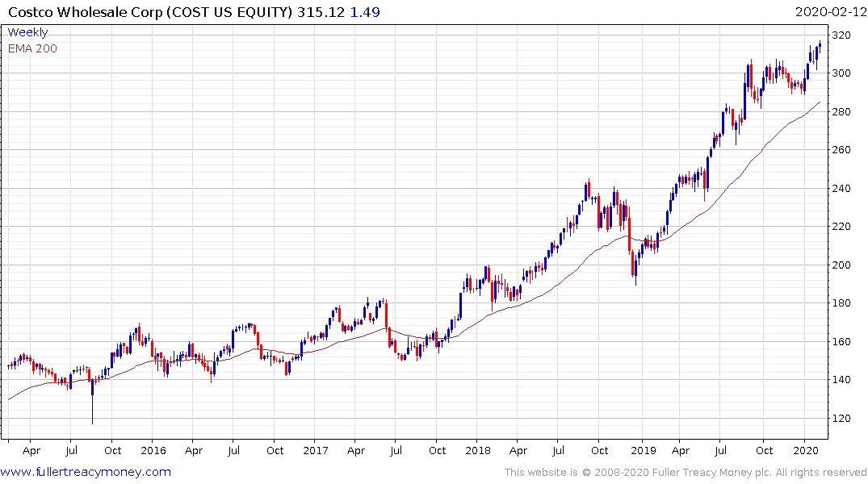Click the 240 price axis label
The height and width of the screenshot is (484, 868).
point(841,189)
